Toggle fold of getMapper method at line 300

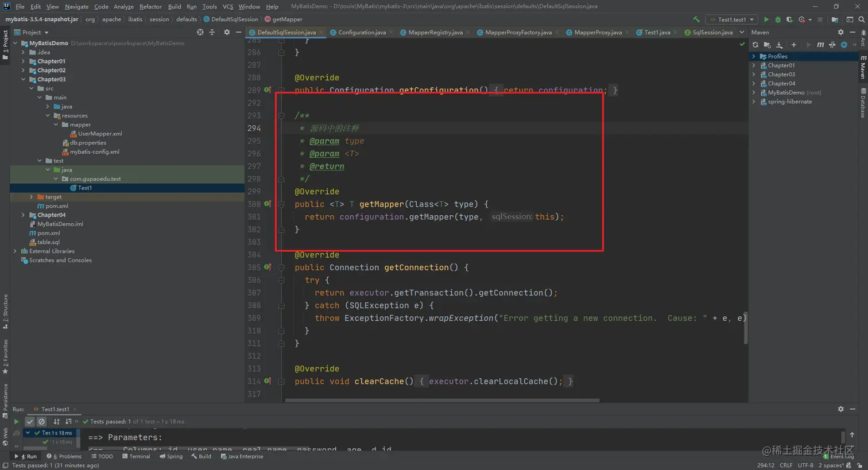281,204
